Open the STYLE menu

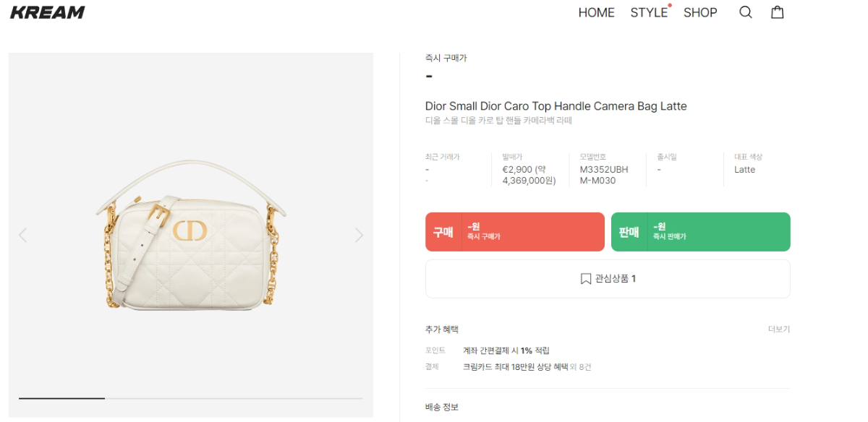pos(649,12)
